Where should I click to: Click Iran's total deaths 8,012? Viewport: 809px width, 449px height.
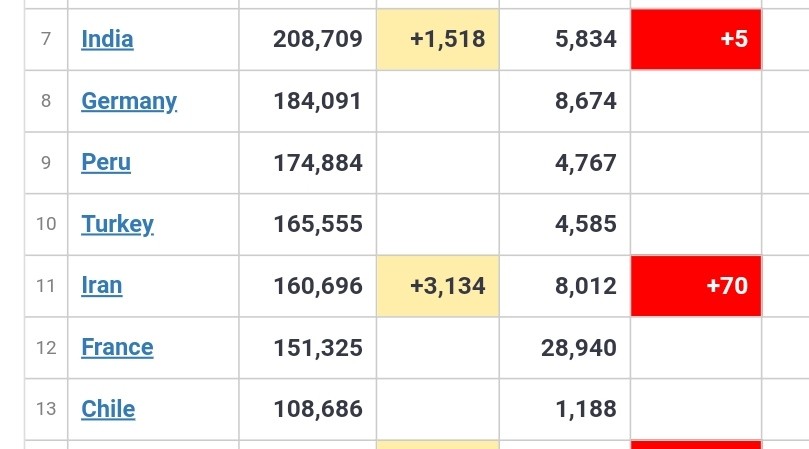(586, 286)
